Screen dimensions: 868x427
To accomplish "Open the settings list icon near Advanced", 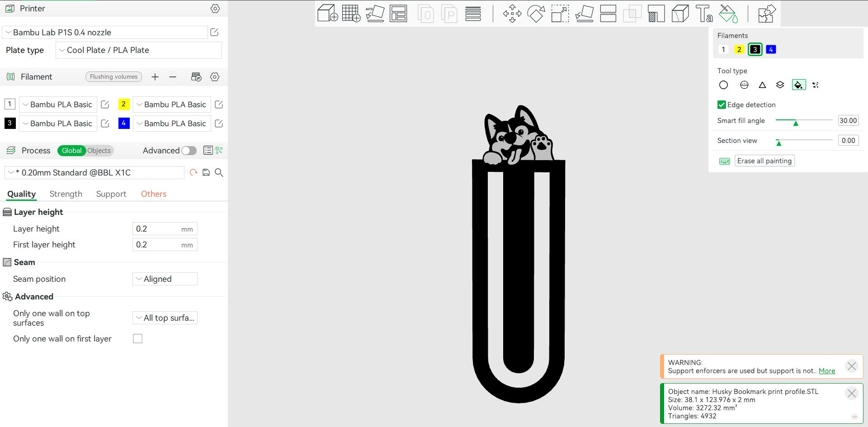I will pyautogui.click(x=208, y=150).
